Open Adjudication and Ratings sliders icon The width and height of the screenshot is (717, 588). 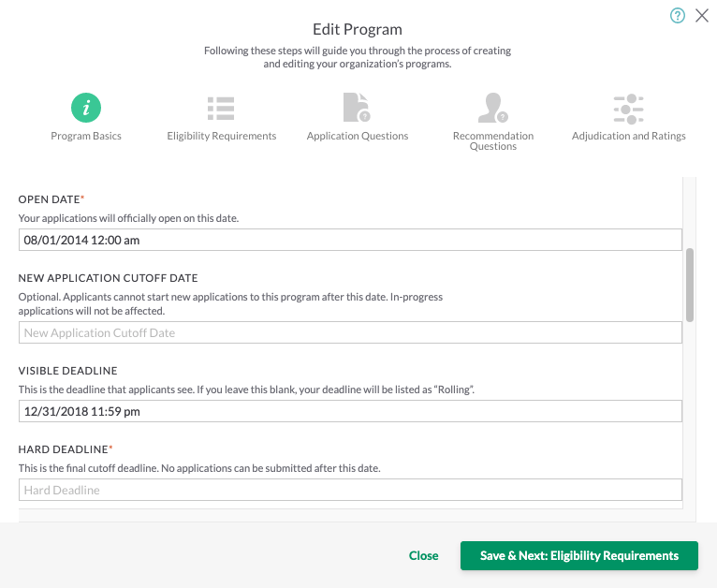click(x=628, y=108)
